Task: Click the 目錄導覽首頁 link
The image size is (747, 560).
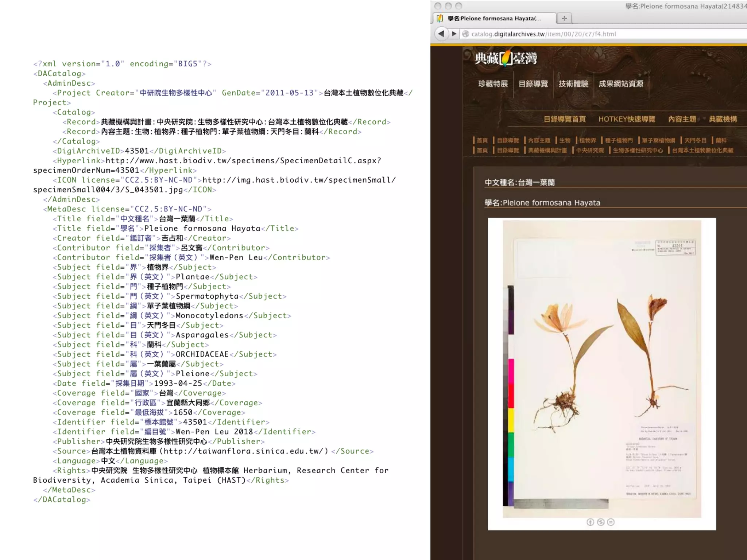Action: click(565, 119)
